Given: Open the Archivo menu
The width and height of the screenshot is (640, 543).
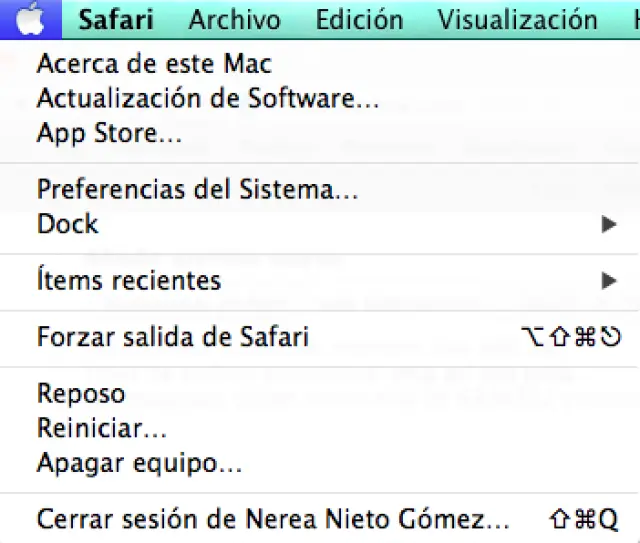Looking at the screenshot, I should [236, 19].
